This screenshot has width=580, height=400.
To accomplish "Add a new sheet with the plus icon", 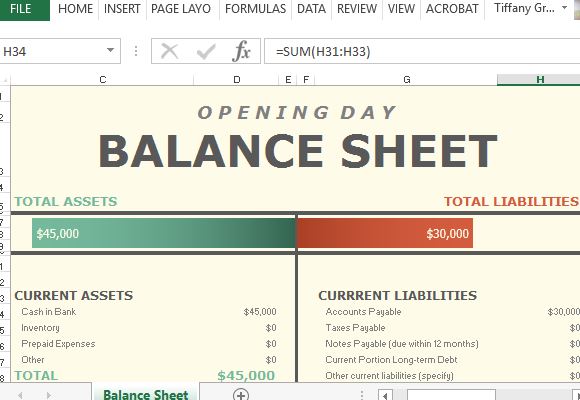I will (241, 395).
